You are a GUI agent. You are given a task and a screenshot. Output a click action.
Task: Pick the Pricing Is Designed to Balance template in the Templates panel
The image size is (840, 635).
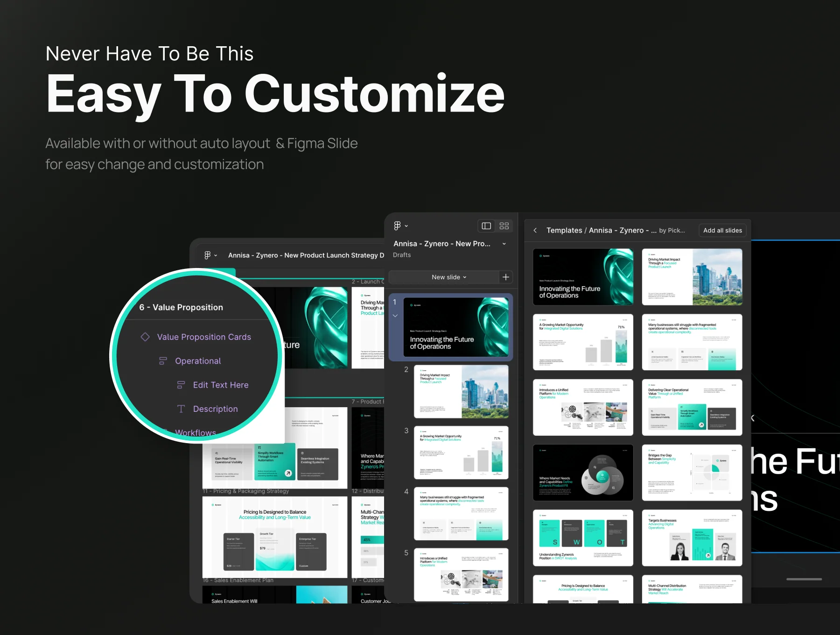pos(583,589)
